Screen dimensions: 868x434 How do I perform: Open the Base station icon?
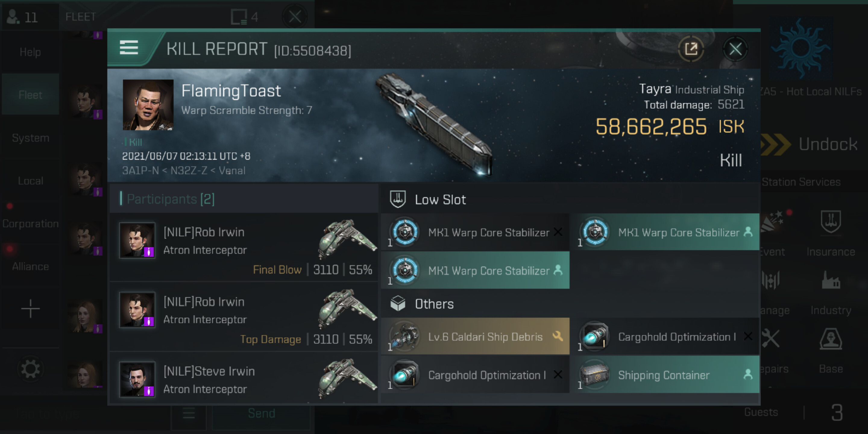click(x=831, y=339)
